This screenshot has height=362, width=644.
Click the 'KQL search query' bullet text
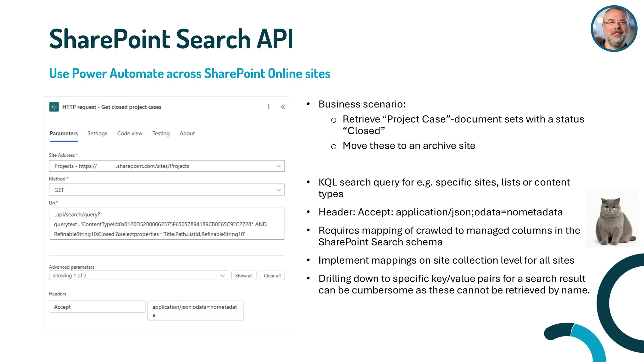(x=444, y=188)
